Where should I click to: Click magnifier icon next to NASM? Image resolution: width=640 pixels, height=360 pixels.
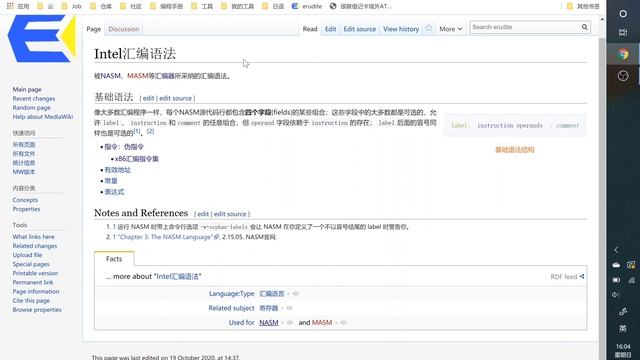[290, 322]
